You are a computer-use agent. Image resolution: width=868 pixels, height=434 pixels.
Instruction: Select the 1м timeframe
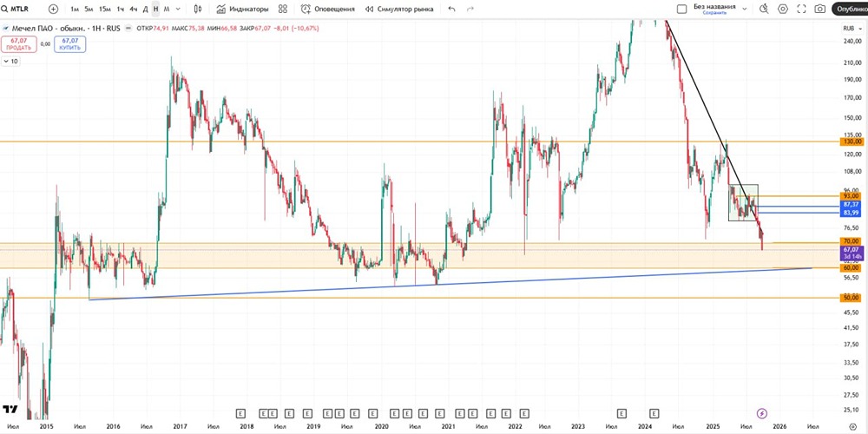click(x=75, y=9)
